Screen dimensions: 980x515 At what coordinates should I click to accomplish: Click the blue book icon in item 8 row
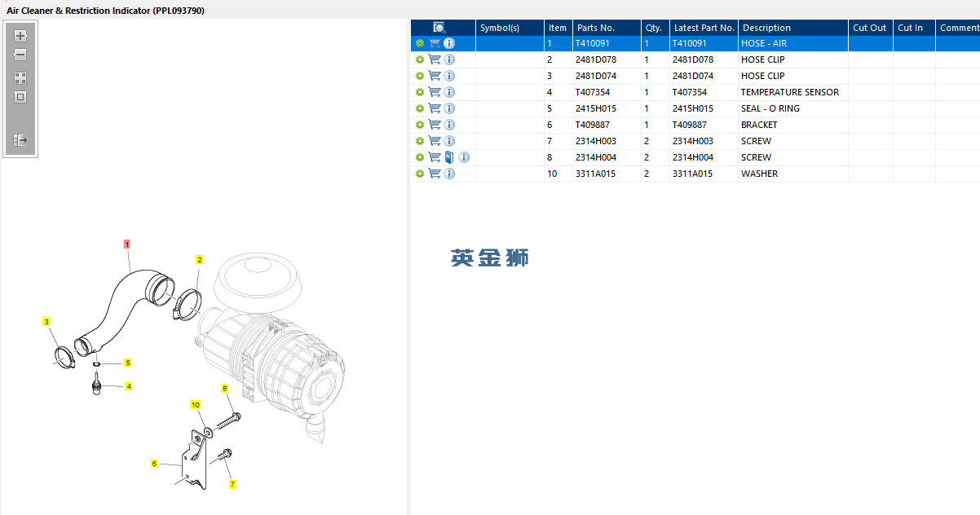click(x=449, y=157)
